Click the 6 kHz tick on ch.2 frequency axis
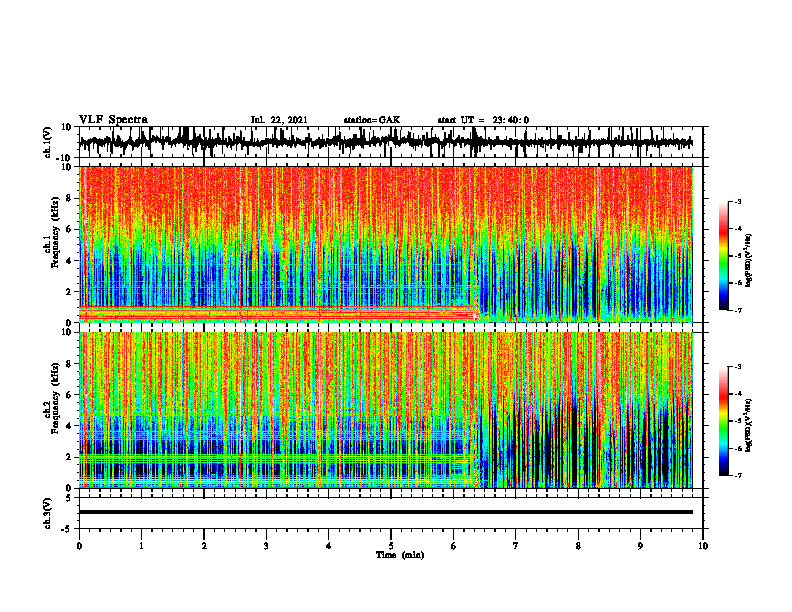 [69, 394]
